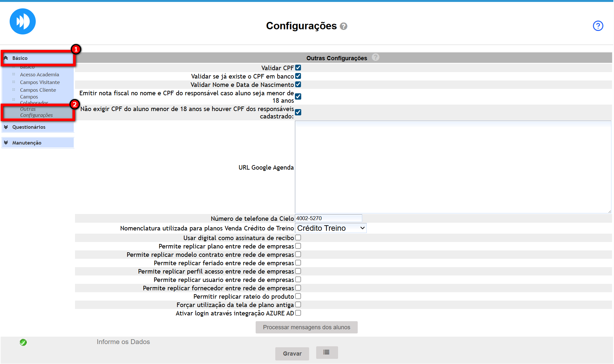Open Acesso Academia in sidebar
This screenshot has height=364, width=614.
point(39,75)
